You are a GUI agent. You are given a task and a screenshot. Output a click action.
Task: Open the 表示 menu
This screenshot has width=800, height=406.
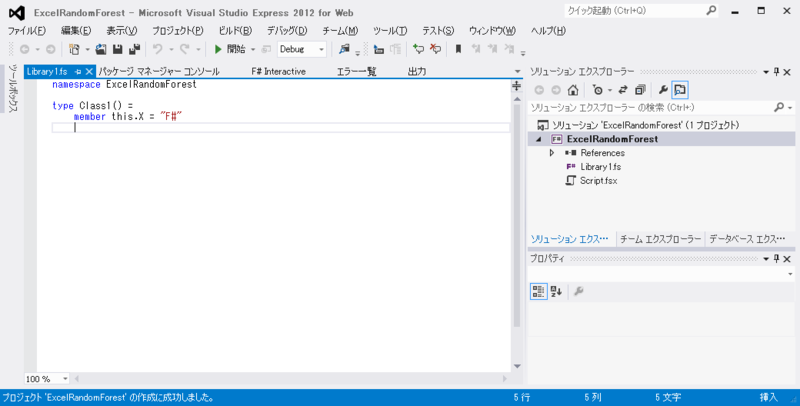[121, 31]
